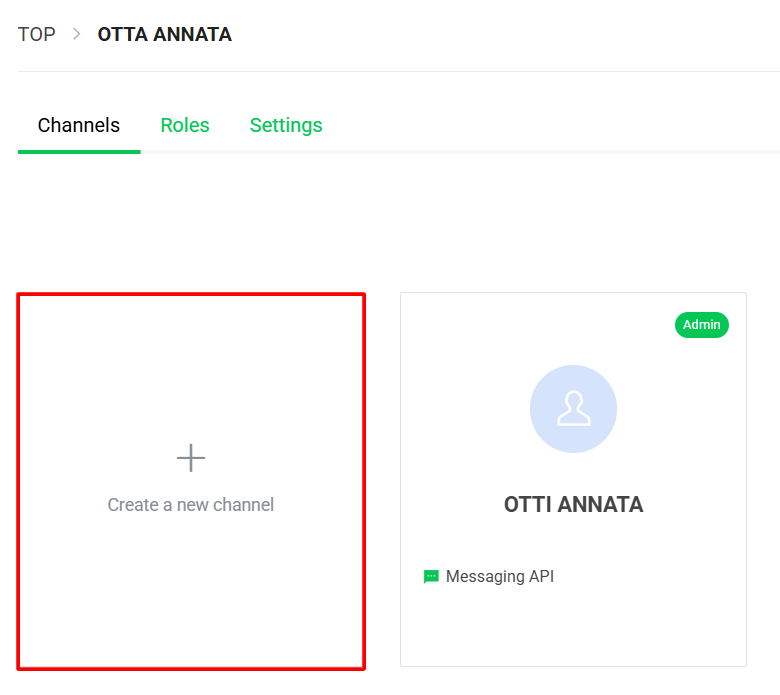This screenshot has width=780, height=695.
Task: Open the Roles tab
Action: [185, 125]
